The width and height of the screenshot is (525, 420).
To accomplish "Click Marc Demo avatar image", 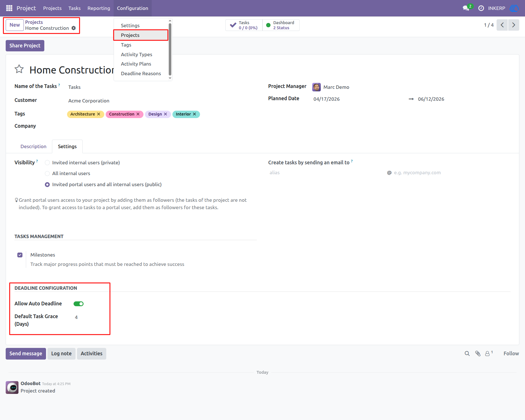I will (x=316, y=87).
